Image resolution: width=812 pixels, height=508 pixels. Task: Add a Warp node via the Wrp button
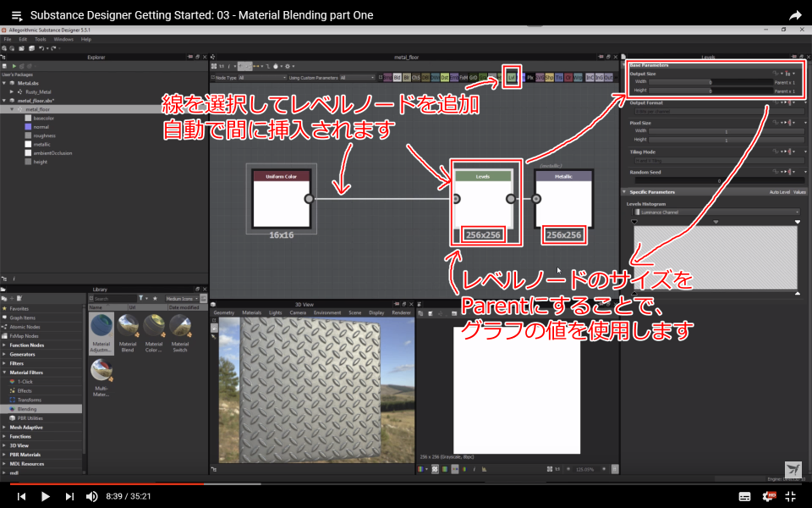click(578, 77)
